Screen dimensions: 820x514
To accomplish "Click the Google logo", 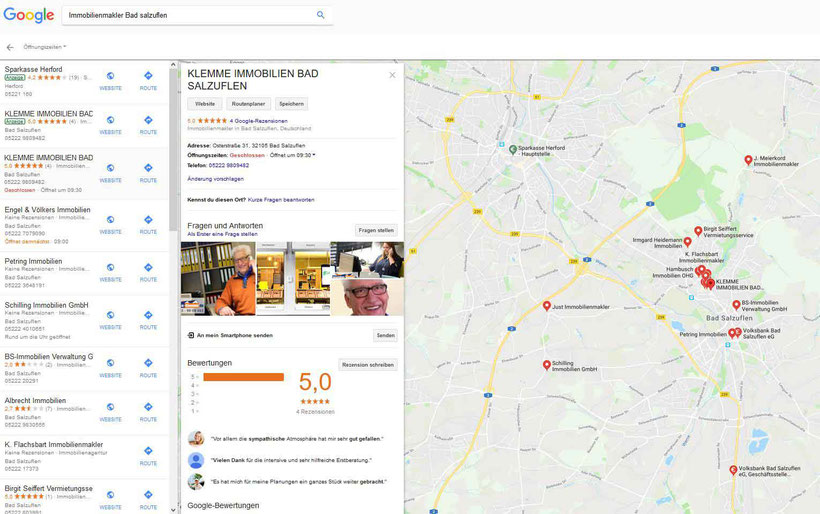I will 29,15.
